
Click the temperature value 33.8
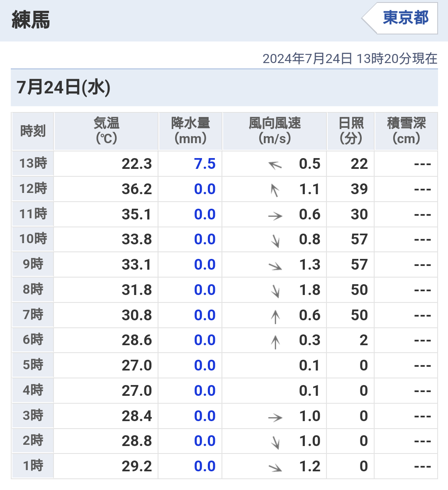click(x=136, y=239)
